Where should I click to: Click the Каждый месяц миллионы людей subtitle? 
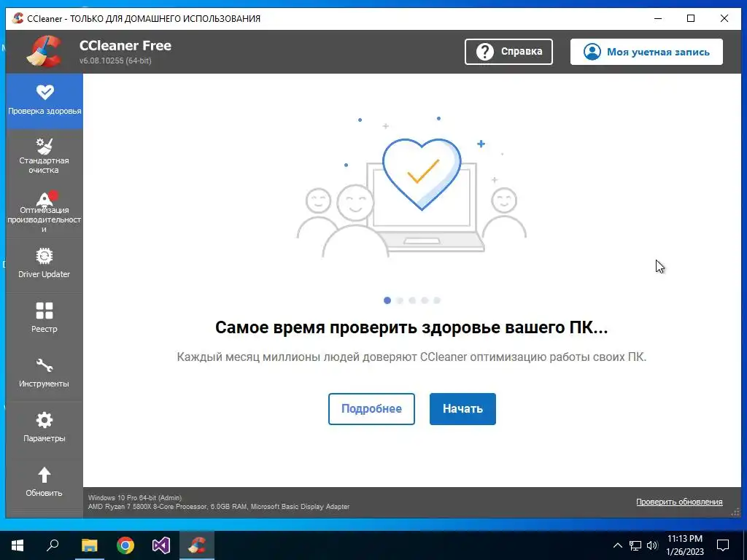411,357
